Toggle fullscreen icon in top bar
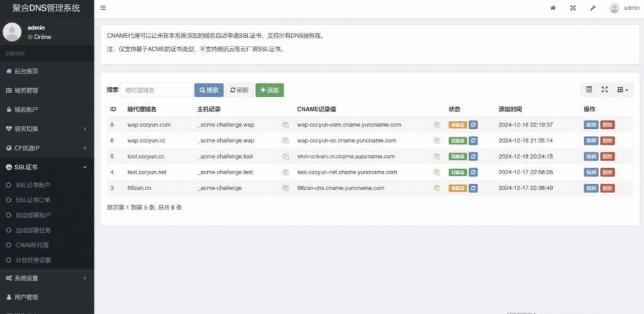 click(573, 8)
